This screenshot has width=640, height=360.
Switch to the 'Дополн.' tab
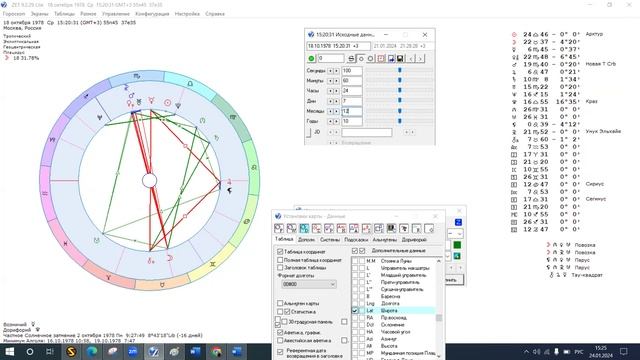click(306, 240)
